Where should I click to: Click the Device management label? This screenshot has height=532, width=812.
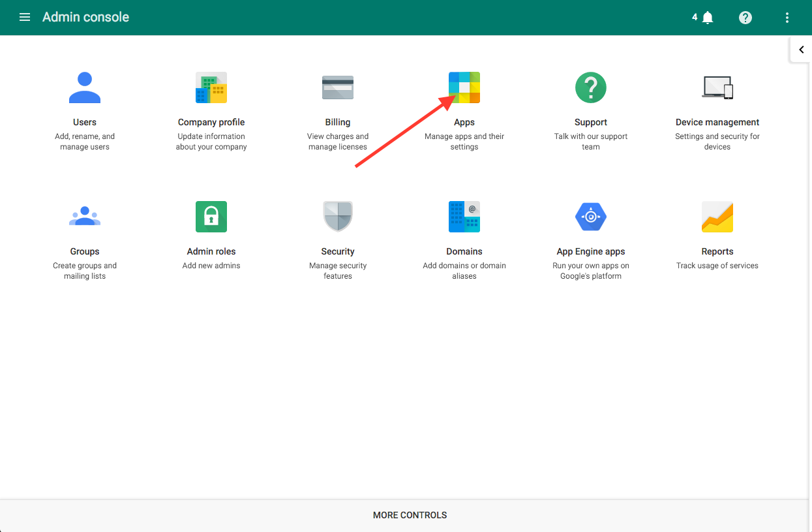(717, 122)
